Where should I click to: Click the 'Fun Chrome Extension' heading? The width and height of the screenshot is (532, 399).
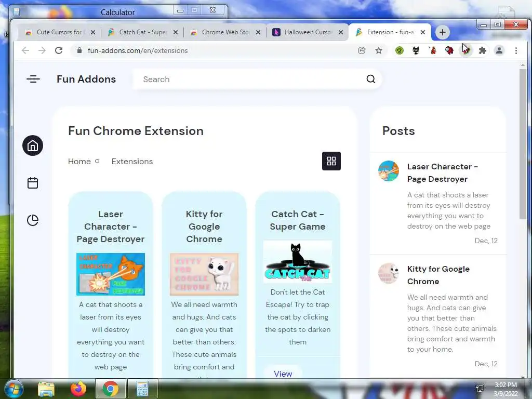pos(136,131)
